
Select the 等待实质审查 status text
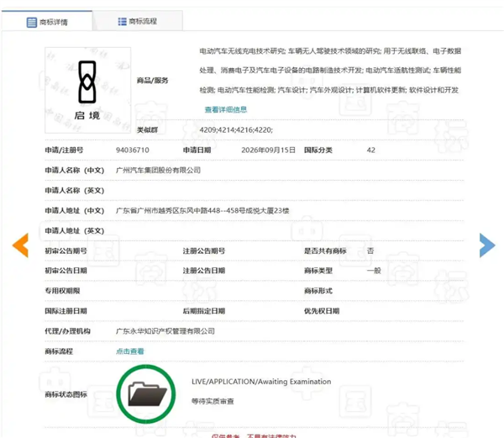[213, 401]
